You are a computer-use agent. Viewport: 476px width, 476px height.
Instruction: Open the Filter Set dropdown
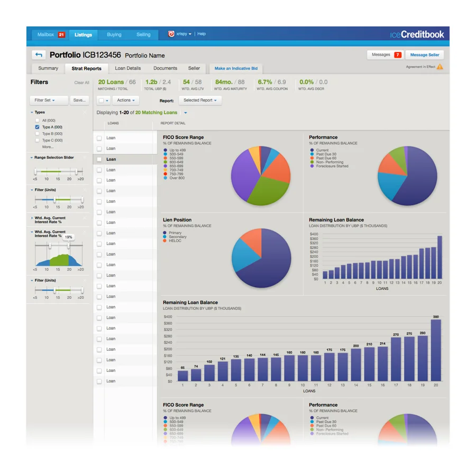click(x=49, y=100)
